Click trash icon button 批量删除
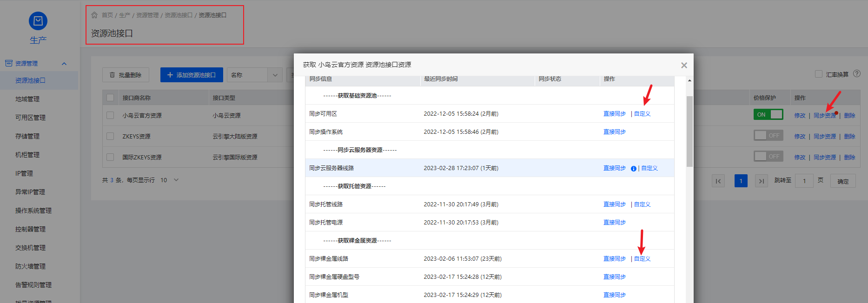868x303 pixels. [x=126, y=75]
